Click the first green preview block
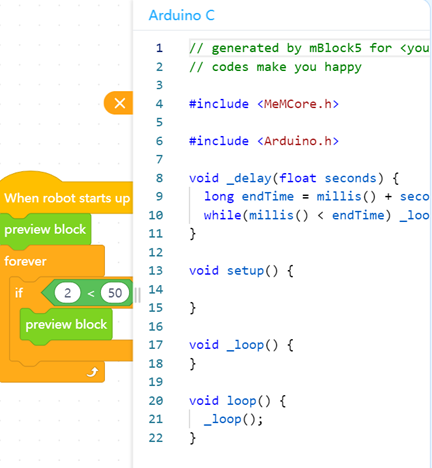This screenshot has width=432, height=468. click(x=45, y=230)
